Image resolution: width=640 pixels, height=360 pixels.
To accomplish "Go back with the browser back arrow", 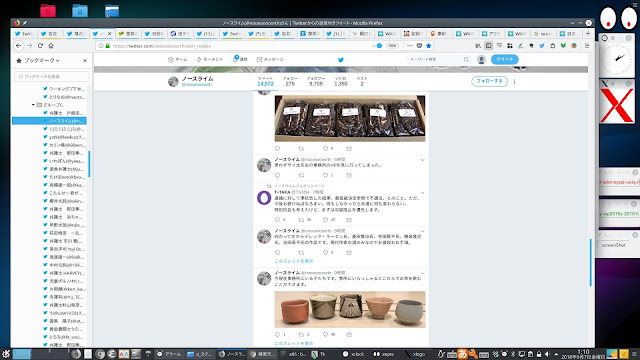I will pos(19,46).
